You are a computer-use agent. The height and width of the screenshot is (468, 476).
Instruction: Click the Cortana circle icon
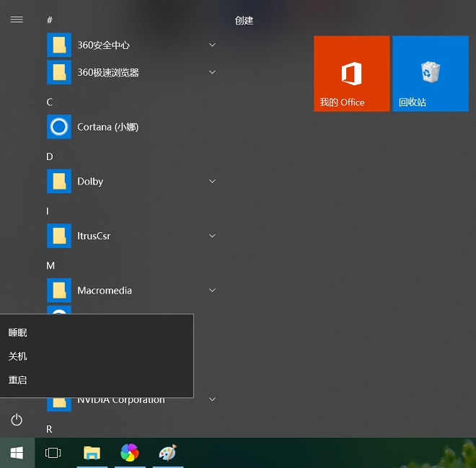[x=59, y=127]
